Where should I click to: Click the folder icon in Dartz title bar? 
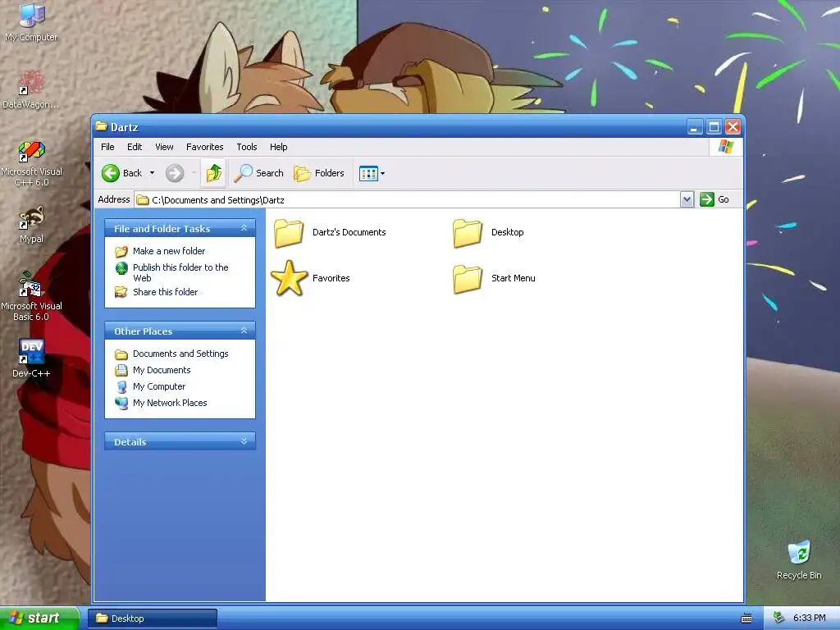[x=101, y=126]
